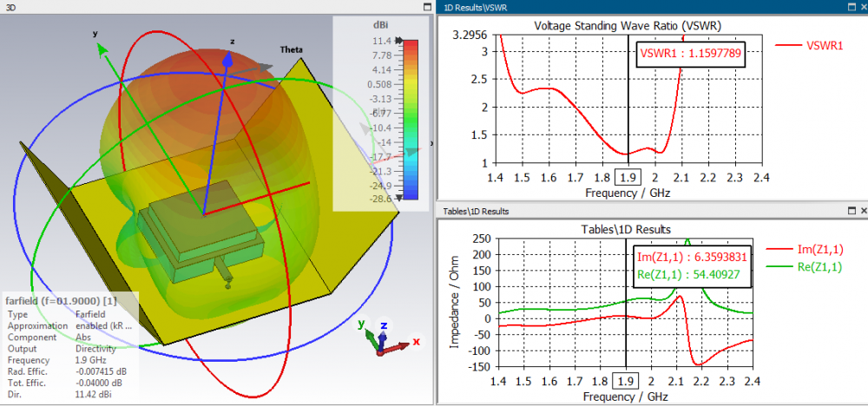Close the Tables 1D Results window

coord(864,211)
